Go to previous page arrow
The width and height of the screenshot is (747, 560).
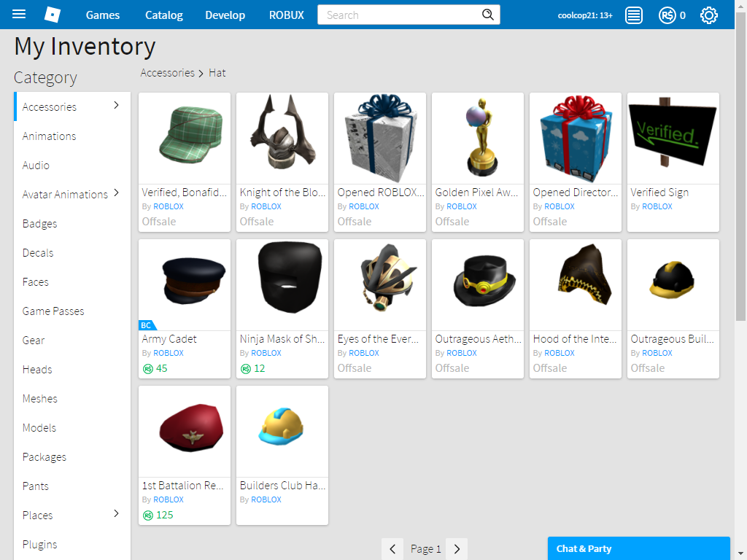point(392,549)
